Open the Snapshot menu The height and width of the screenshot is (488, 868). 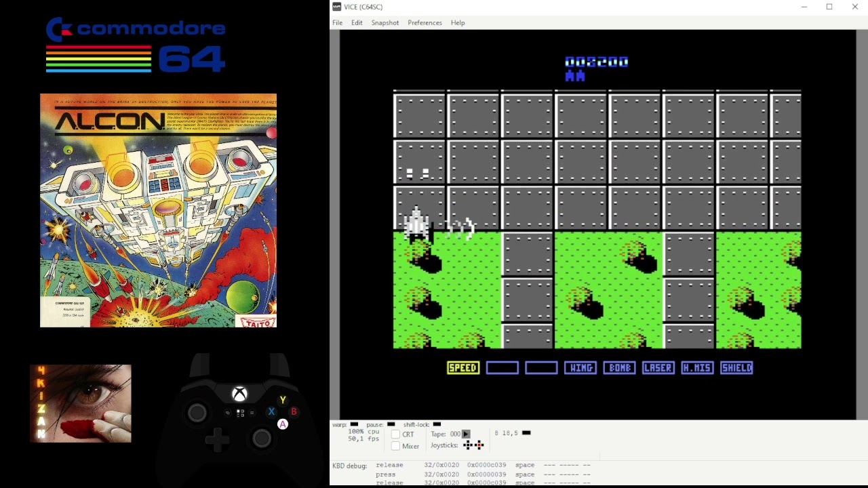tap(384, 23)
